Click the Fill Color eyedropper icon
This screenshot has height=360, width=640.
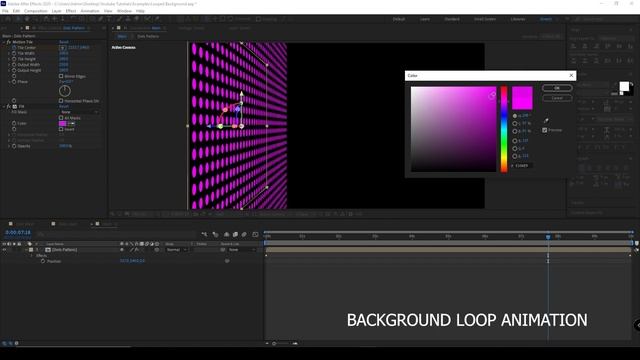pos(71,123)
